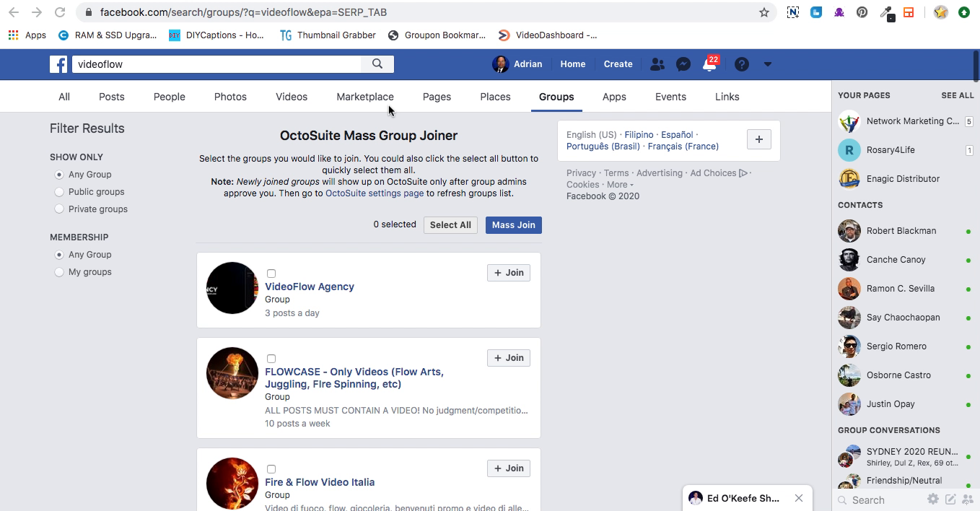Click the Pinterest extension icon
980x511 pixels.
[862, 12]
